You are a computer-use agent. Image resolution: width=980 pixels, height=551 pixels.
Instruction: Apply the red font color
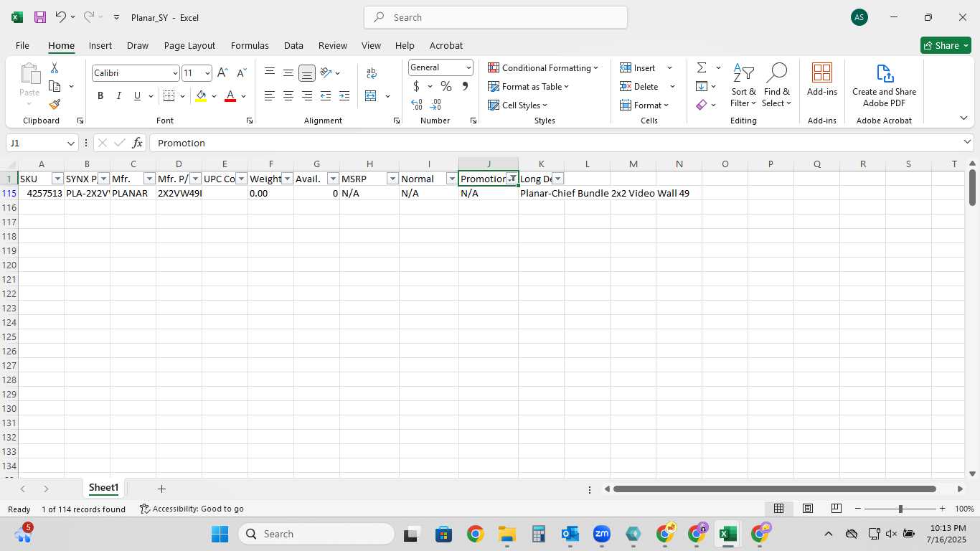coord(230,96)
